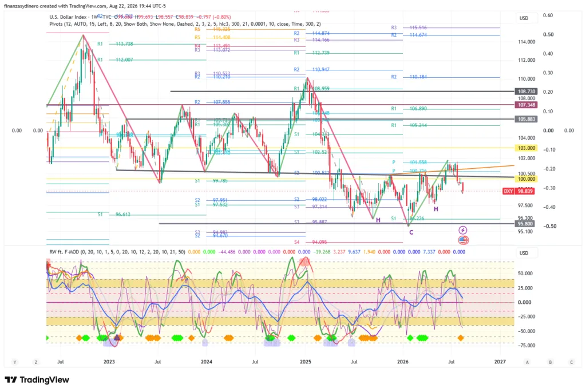This screenshot has width=586, height=392.
Task: Click the R1 113.738 pivot label
Action: click(x=115, y=43)
